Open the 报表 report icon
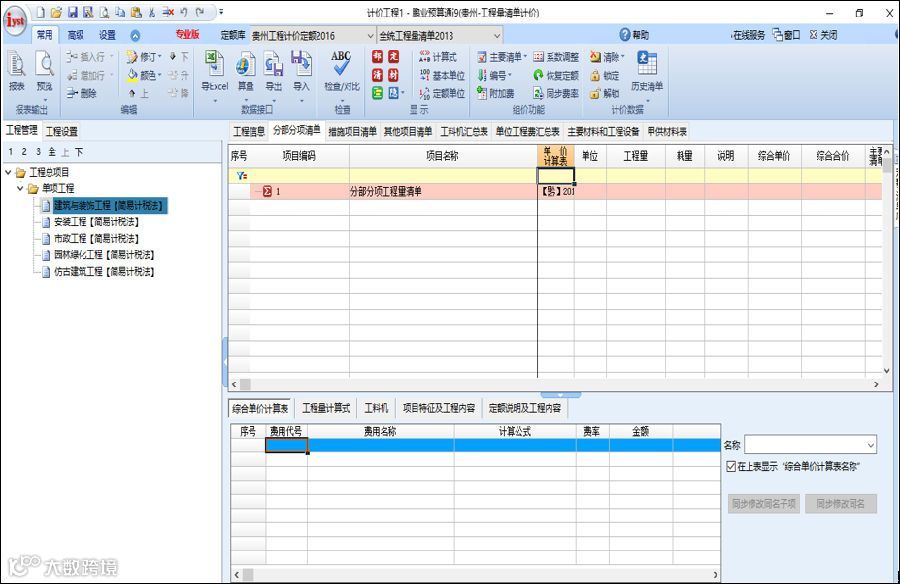This screenshot has width=900, height=584. (17, 71)
